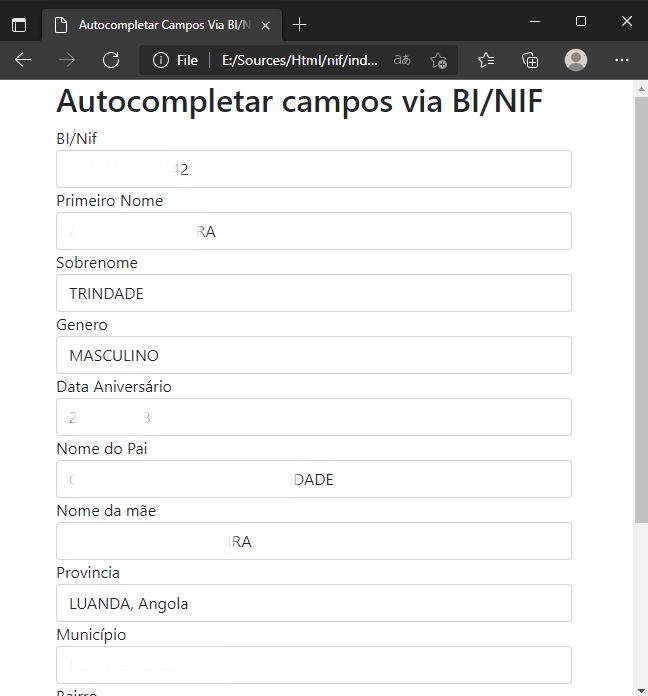Click the Sobrenome field with TRINDADE
Screen dimensions: 648x696
(314, 293)
